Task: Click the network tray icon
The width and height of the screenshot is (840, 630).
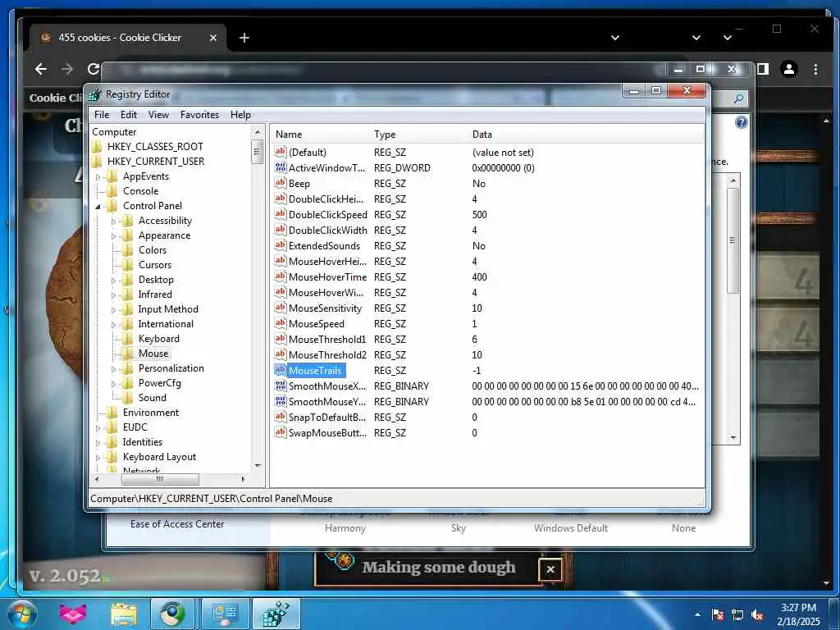Action: (x=737, y=615)
